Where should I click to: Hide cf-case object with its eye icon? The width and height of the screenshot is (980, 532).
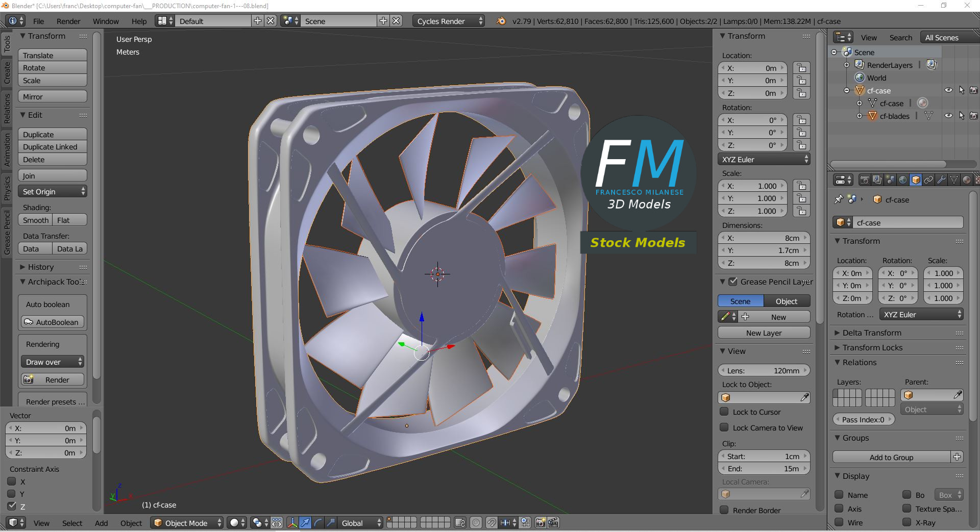948,90
